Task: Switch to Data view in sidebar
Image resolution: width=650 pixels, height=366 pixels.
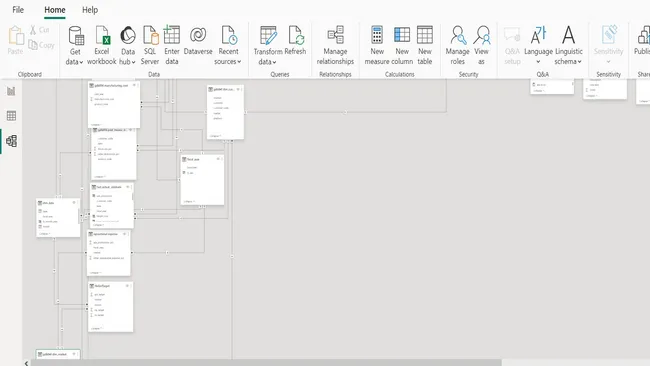Action: click(11, 116)
